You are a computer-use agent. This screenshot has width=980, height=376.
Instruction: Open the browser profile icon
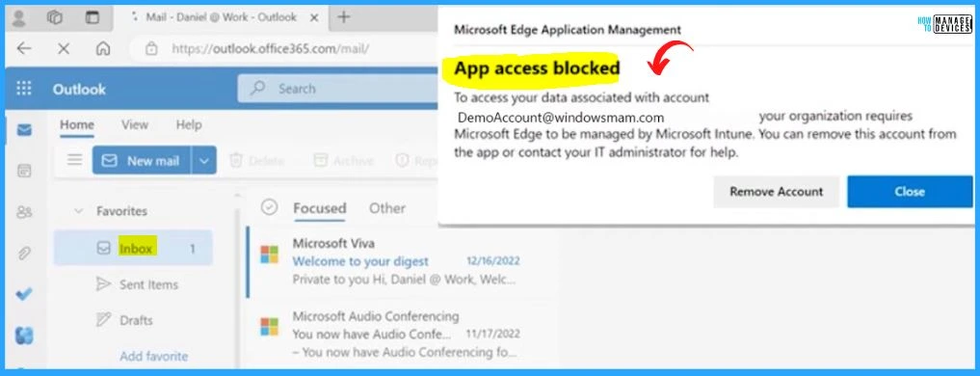(18, 17)
